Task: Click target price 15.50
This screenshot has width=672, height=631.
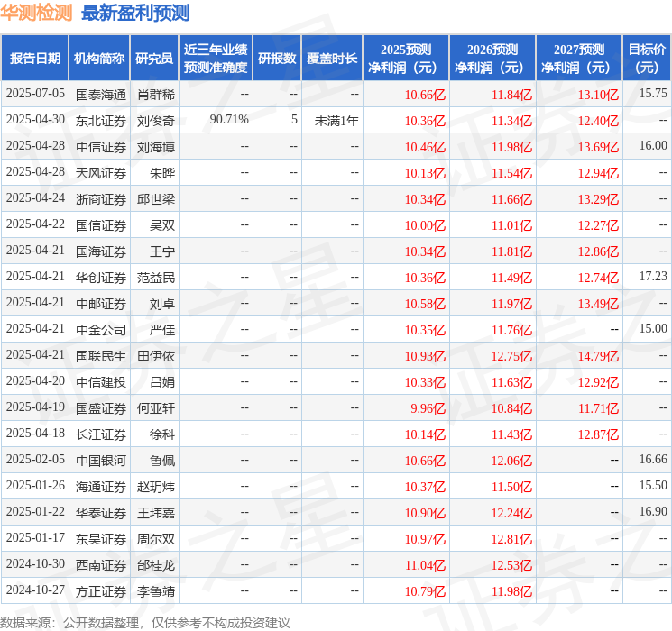Action: pos(653,485)
